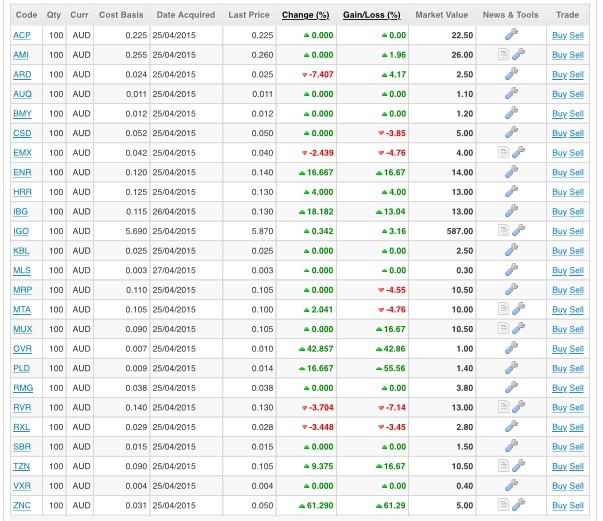Click Buy for the ACP row
This screenshot has width=603, height=521.
pyautogui.click(x=559, y=35)
